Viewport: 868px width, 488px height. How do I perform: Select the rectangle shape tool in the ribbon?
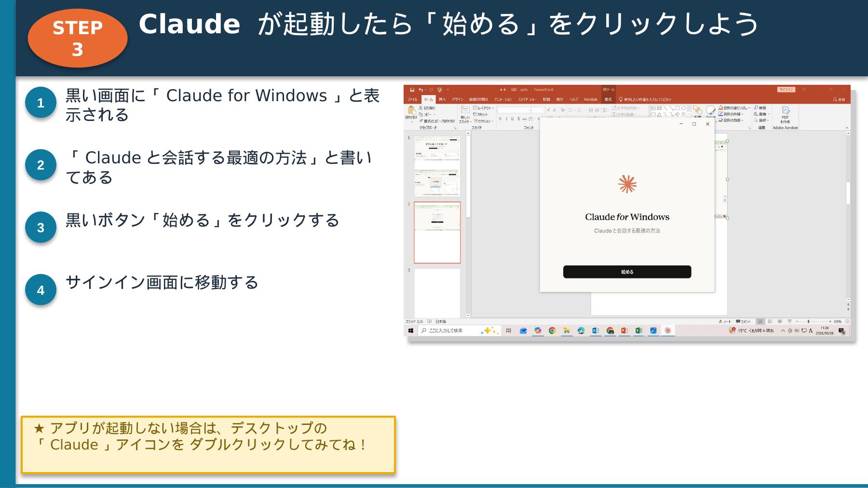(678, 108)
